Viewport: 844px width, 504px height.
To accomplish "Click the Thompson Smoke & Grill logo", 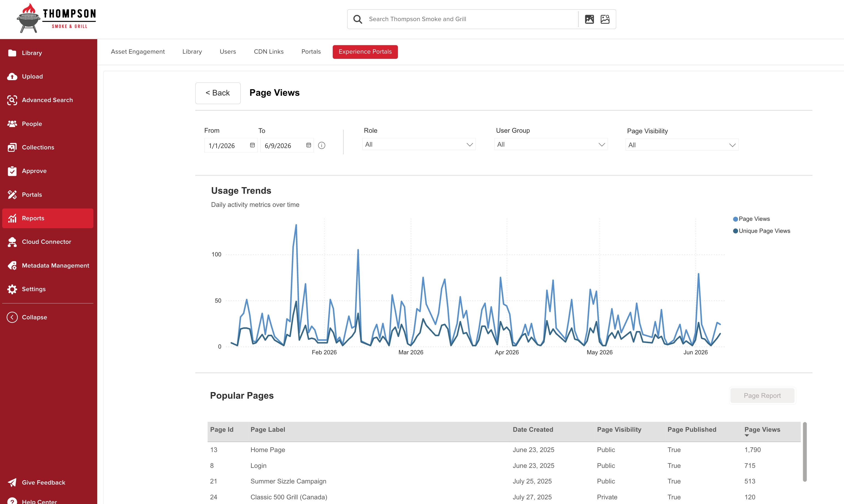I will tap(56, 18).
